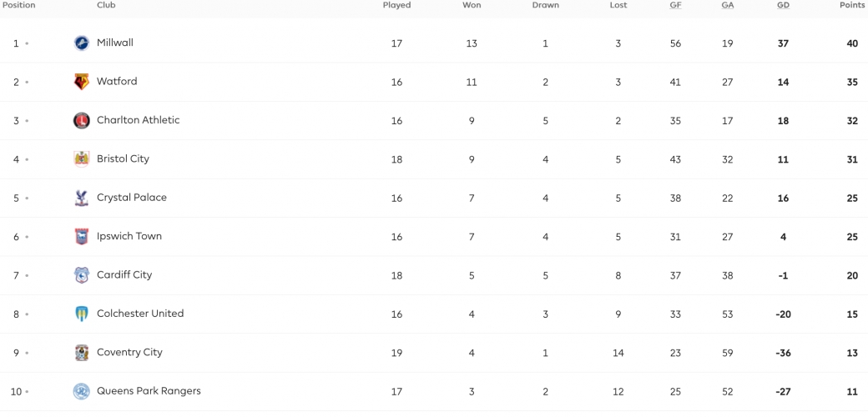Screen dimensions: 868x417
Task: Sort table by GA column header
Action: [728, 5]
